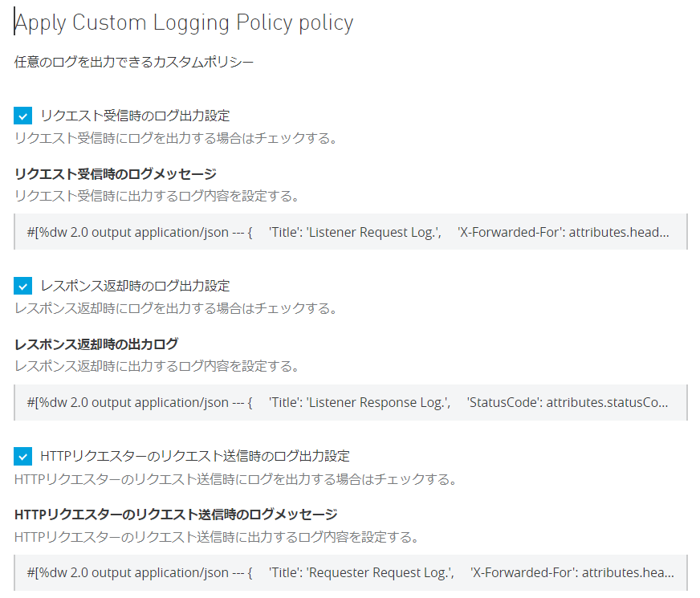Focus the Listener Response Log input field
The height and width of the screenshot is (598, 700).
[x=350, y=402]
